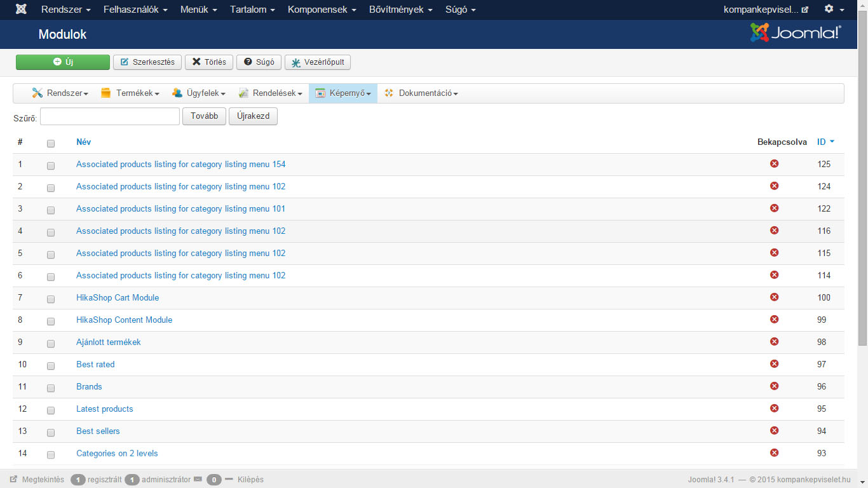Click the status icon for Best sellers
The height and width of the screenshot is (488, 868).
click(774, 431)
